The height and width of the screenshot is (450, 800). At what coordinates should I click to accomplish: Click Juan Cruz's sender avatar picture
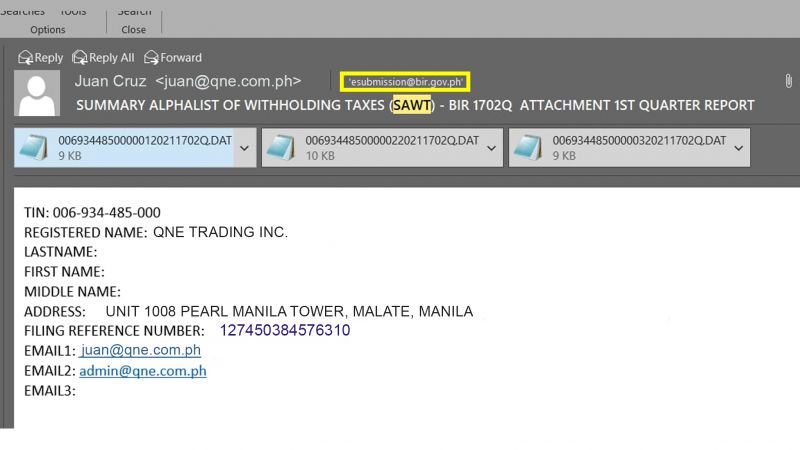[38, 94]
